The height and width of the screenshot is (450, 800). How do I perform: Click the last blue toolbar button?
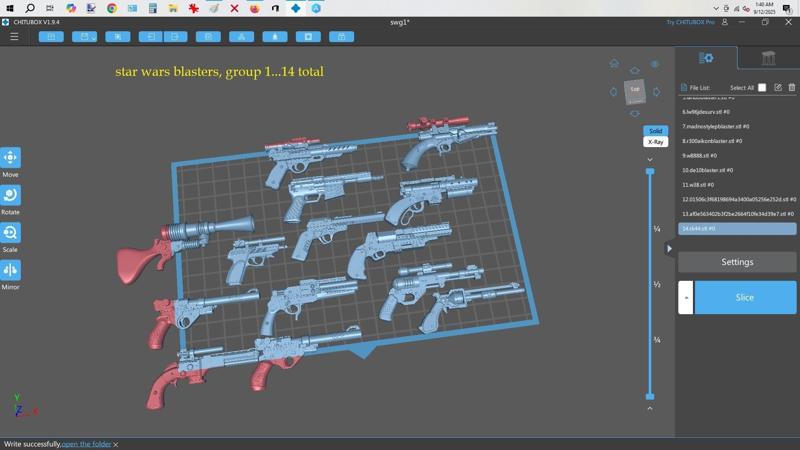click(341, 37)
